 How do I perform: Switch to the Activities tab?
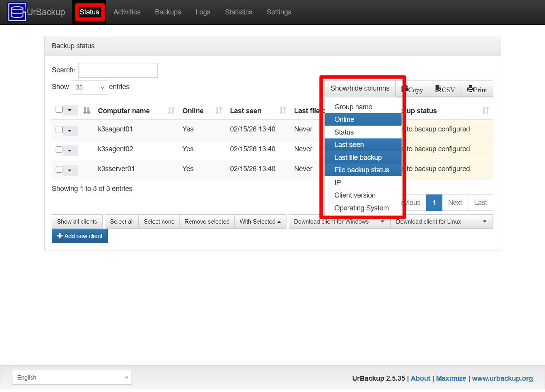coord(127,12)
